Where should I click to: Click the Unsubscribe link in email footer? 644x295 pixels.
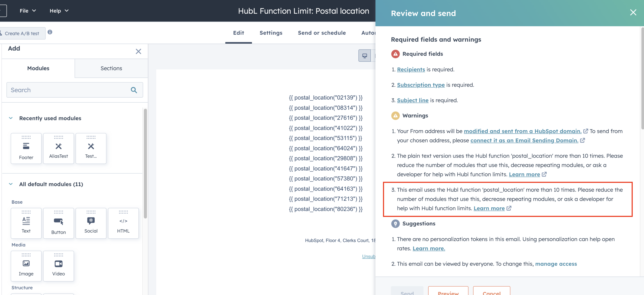coord(368,256)
